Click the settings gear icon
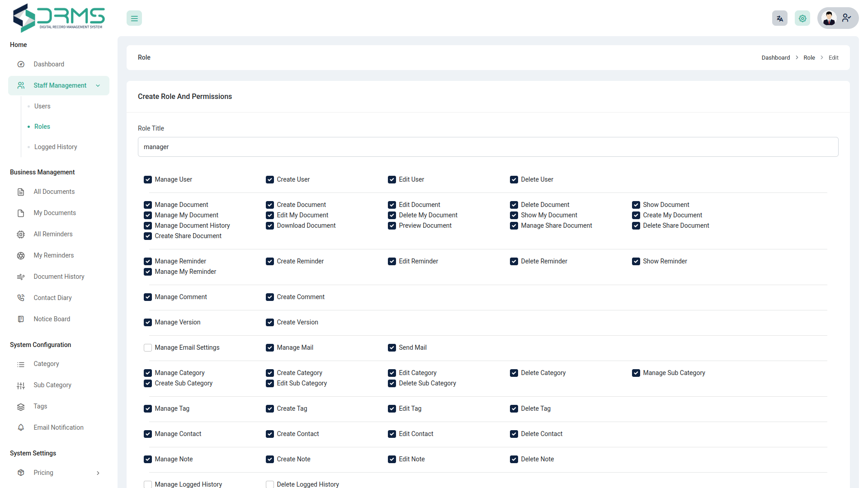Viewport: 868px width, 488px height. point(802,19)
